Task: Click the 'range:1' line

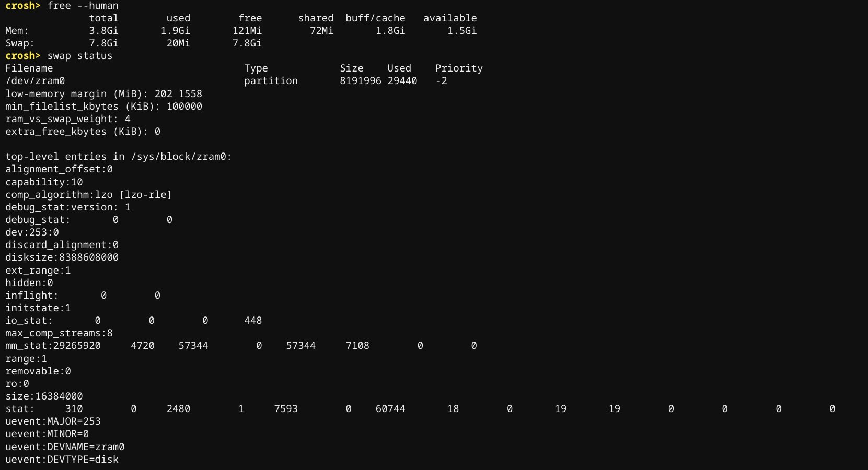Action: coord(26,359)
